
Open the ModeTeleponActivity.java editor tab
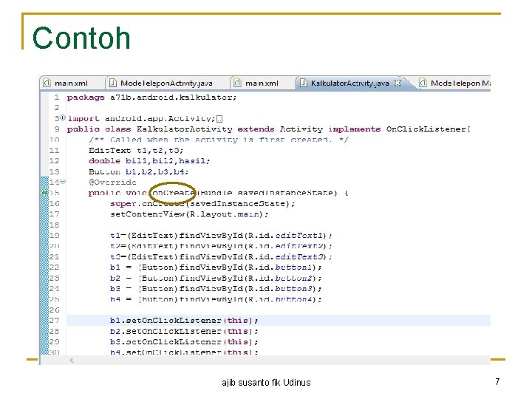(x=166, y=83)
